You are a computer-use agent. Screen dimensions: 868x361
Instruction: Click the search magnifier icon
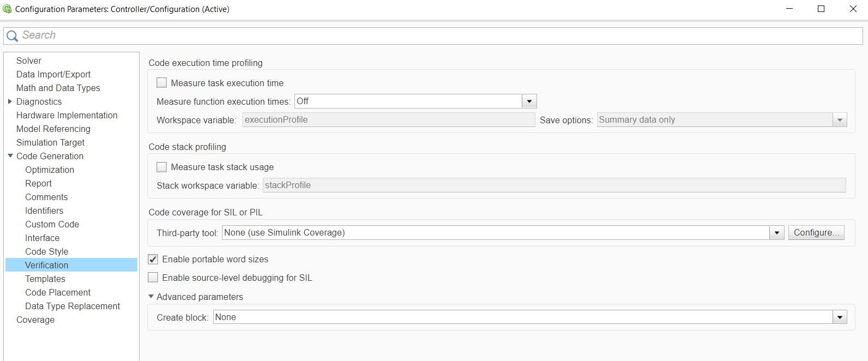[12, 36]
